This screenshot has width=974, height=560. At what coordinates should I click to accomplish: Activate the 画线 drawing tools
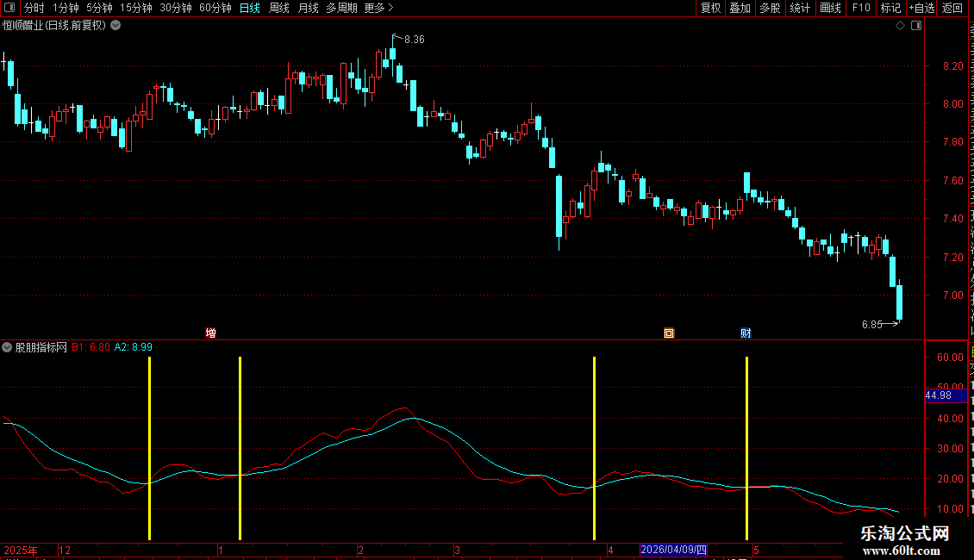[x=830, y=8]
